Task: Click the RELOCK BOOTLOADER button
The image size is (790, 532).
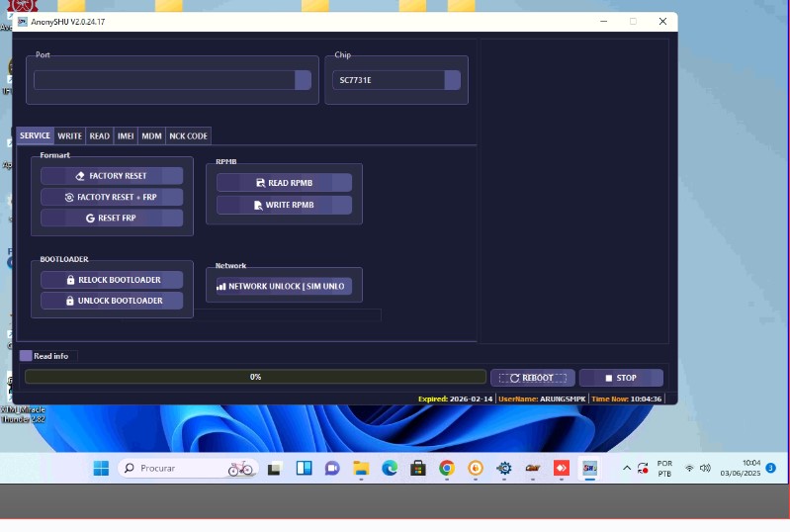Action: point(112,280)
